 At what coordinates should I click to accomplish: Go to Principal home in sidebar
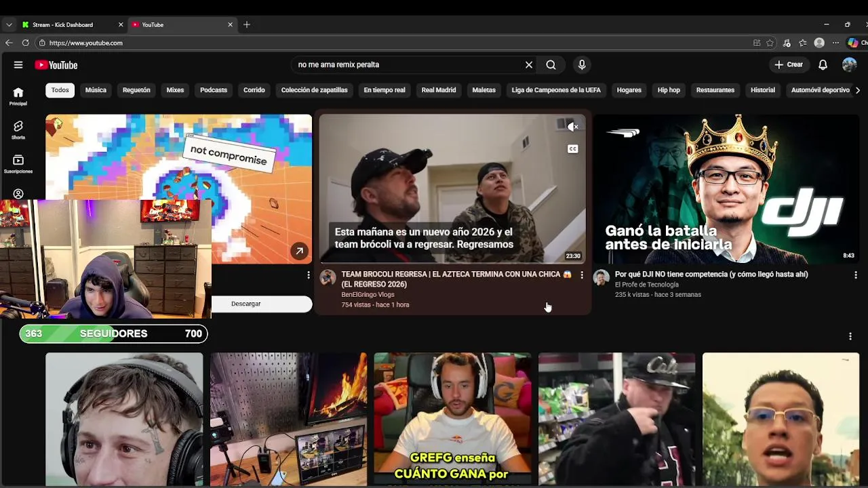[x=18, y=96]
